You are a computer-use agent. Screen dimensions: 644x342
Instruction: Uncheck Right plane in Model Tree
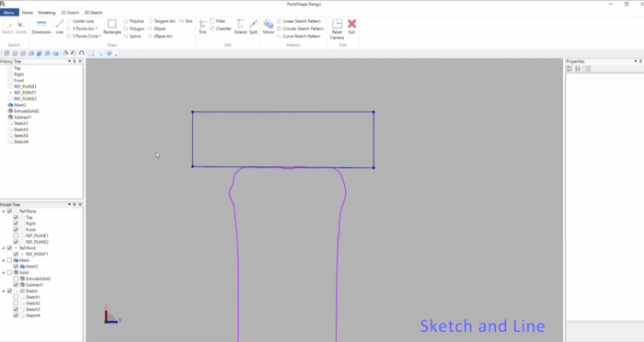[16, 223]
